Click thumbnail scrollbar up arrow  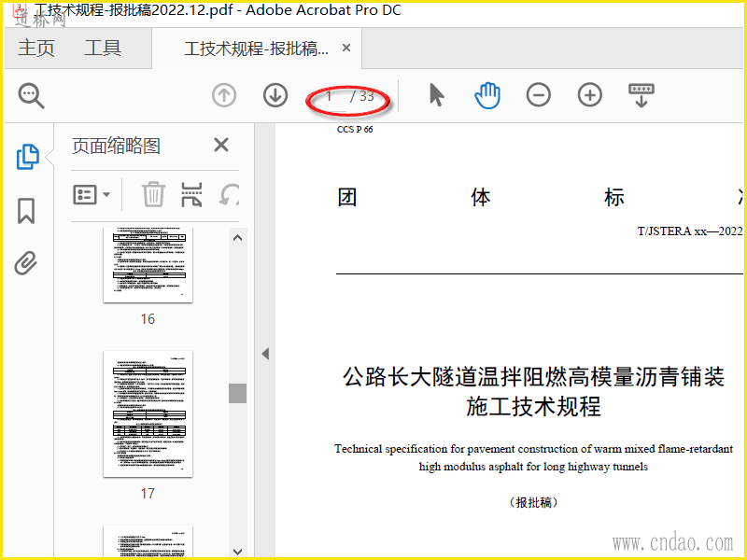click(x=238, y=238)
